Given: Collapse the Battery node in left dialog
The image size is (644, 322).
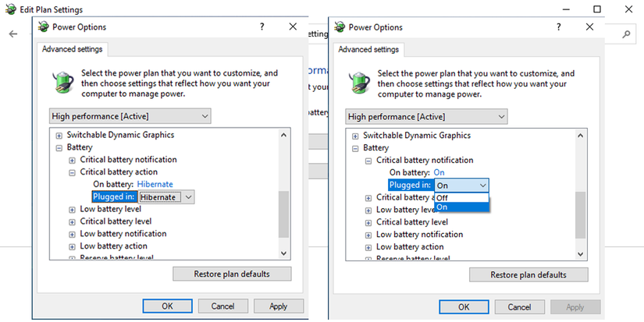Looking at the screenshot, I should pos(59,148).
